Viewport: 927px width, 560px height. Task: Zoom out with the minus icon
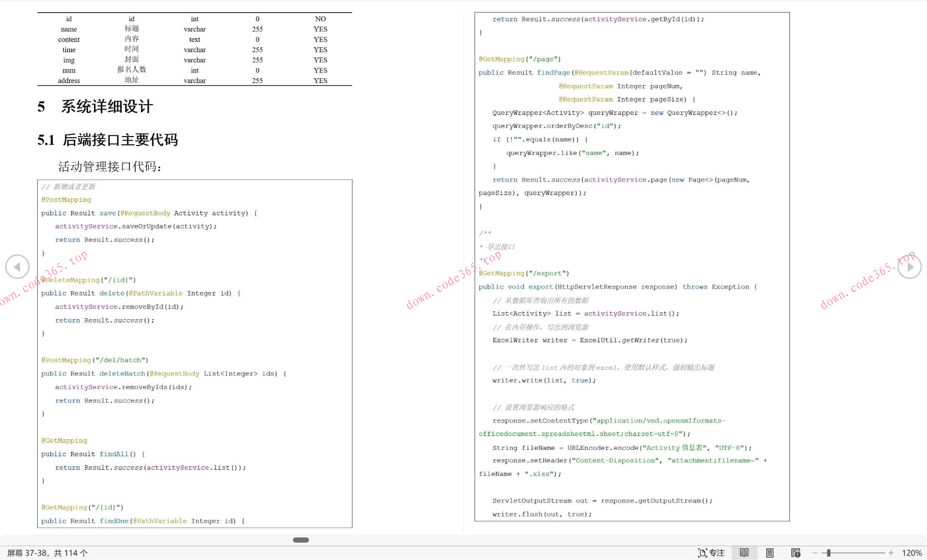[815, 553]
